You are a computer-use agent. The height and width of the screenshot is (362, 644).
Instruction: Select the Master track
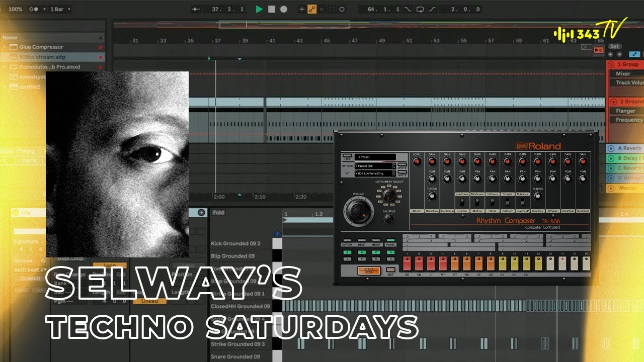click(625, 188)
